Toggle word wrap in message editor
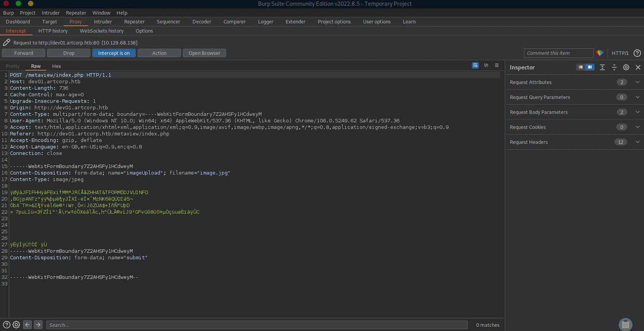 (475, 66)
